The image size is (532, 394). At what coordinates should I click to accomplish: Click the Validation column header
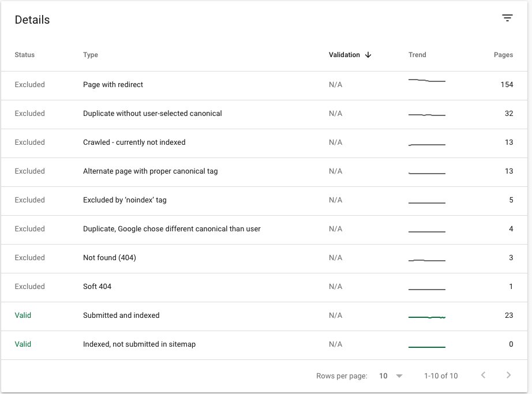pos(344,55)
